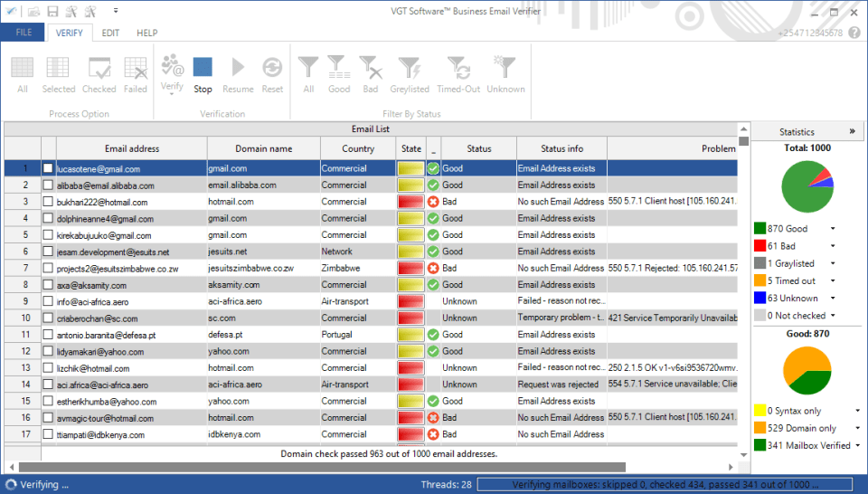Sort by the Domain name column header
Viewport: 868px width, 494px height.
pyautogui.click(x=263, y=148)
